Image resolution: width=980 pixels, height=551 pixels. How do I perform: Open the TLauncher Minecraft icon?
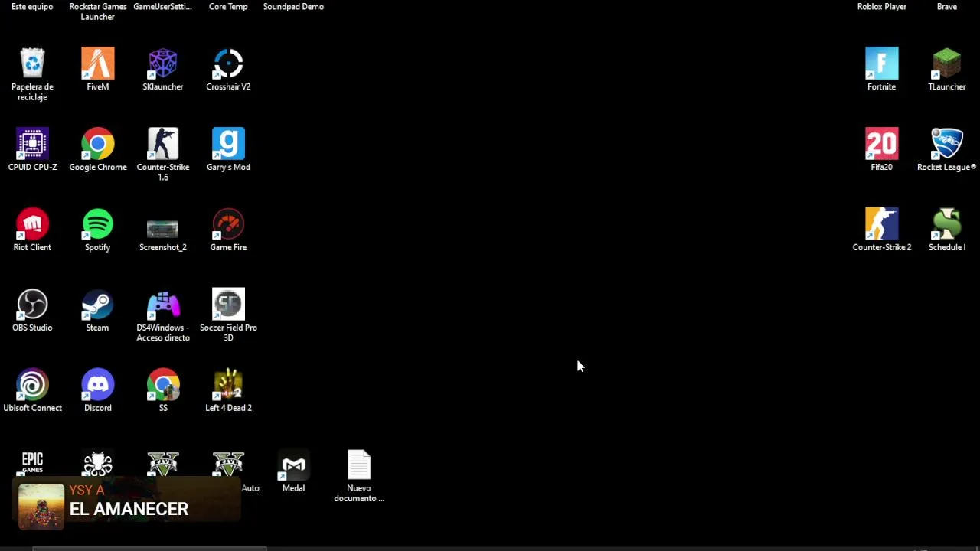(x=947, y=64)
